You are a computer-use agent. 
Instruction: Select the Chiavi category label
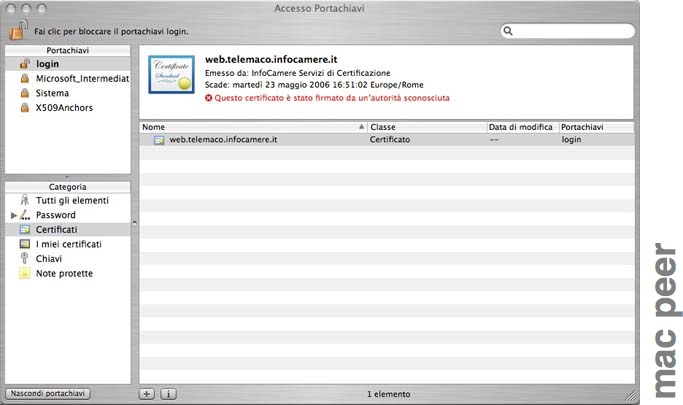(x=49, y=259)
